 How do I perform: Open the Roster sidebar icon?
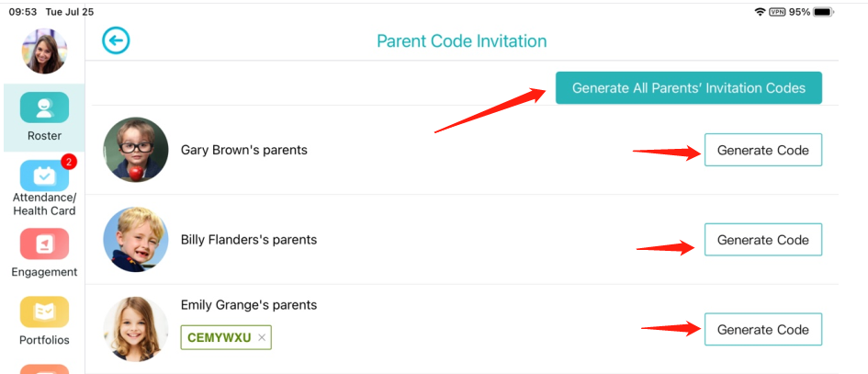coord(44,108)
